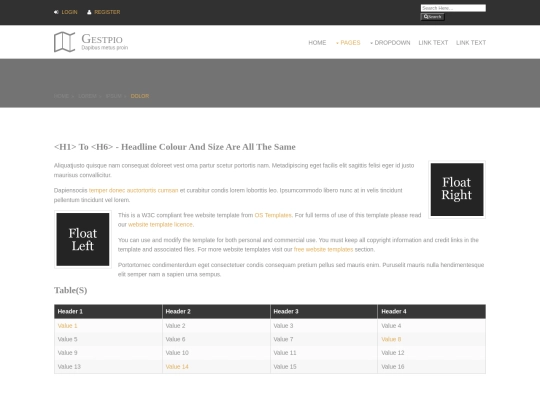Select the Value 13 table cell
The image size is (540, 405).
[108, 367]
